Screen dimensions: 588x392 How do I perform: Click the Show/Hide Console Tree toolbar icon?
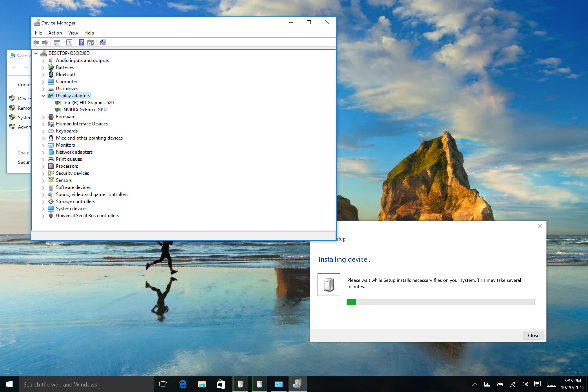(57, 42)
